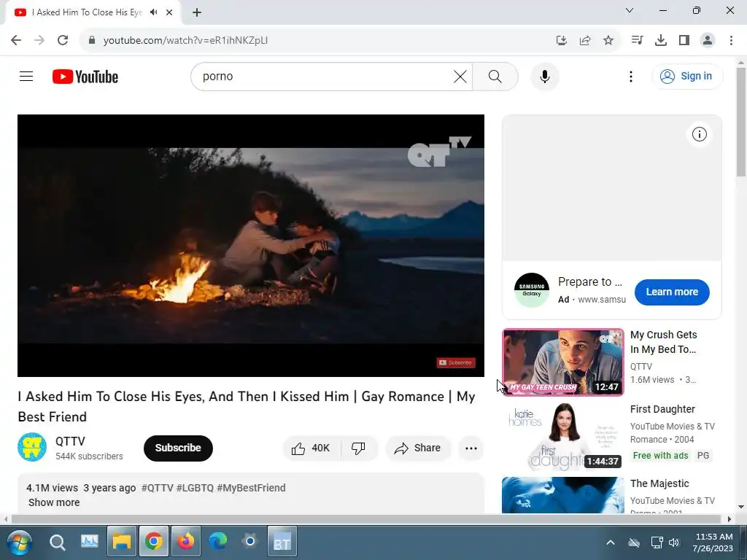Focus the YouTube search input field
This screenshot has height=560, width=747.
pos(326,76)
